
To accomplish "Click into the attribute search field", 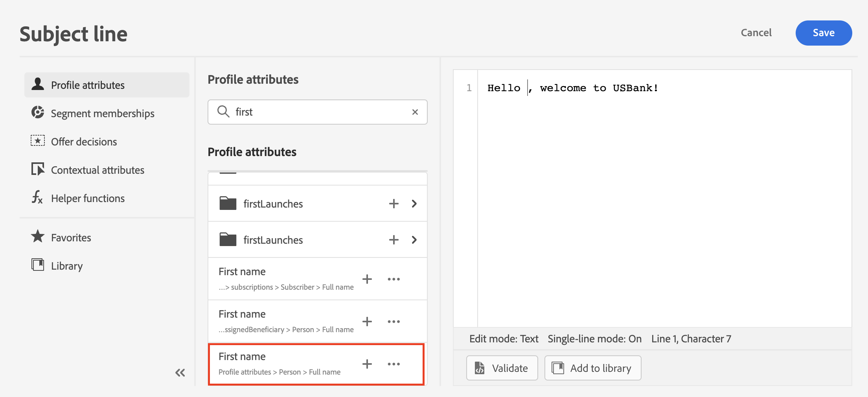I will point(318,112).
